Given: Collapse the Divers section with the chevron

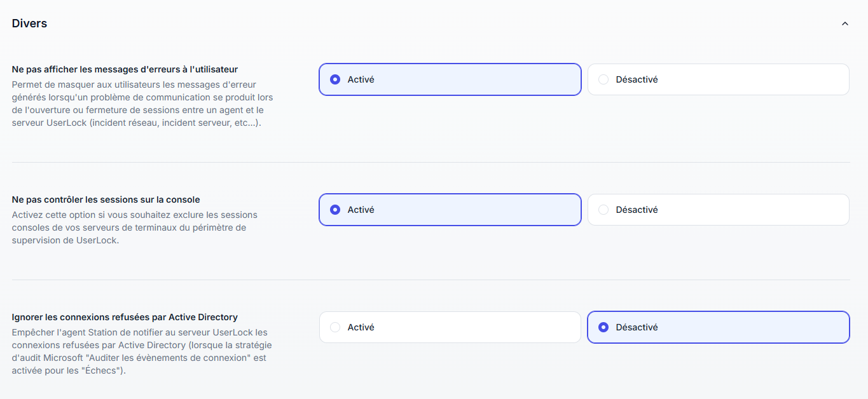Looking at the screenshot, I should 844,24.
